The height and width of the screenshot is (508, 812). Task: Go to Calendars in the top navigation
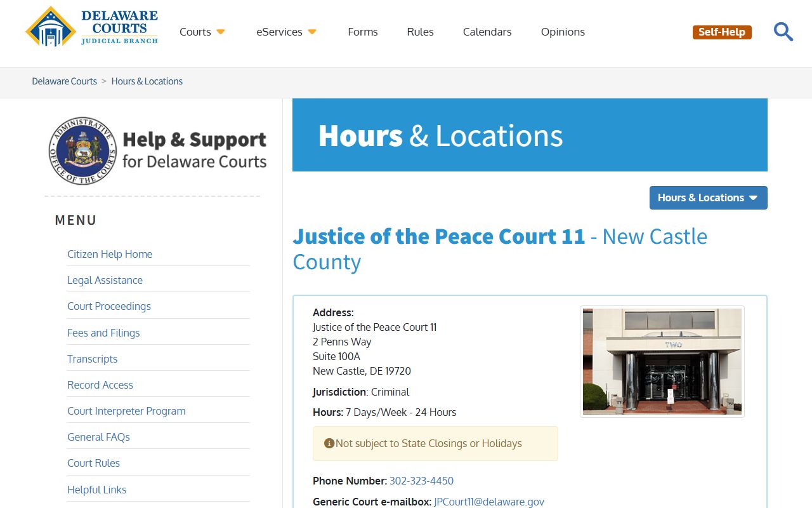tap(487, 32)
